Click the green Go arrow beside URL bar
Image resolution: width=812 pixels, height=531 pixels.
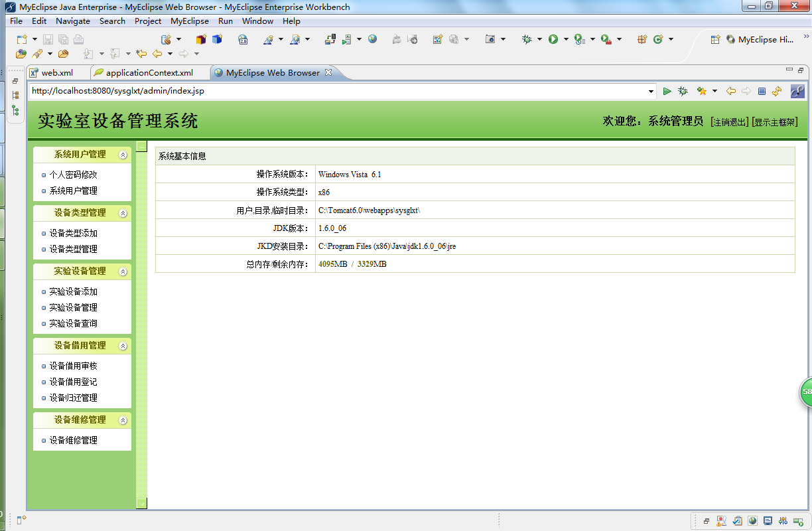(667, 91)
